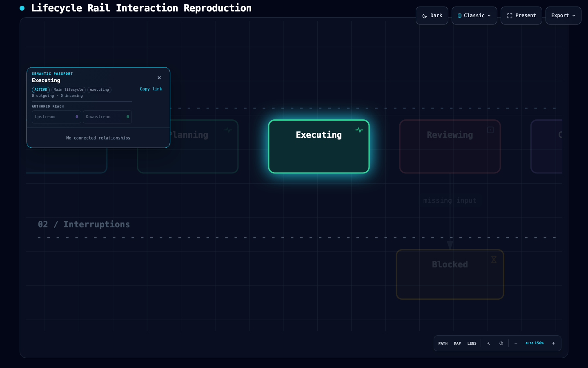Screen dimensions: 588x368
Task: Toggle the Dark theme button
Action: (x=432, y=16)
